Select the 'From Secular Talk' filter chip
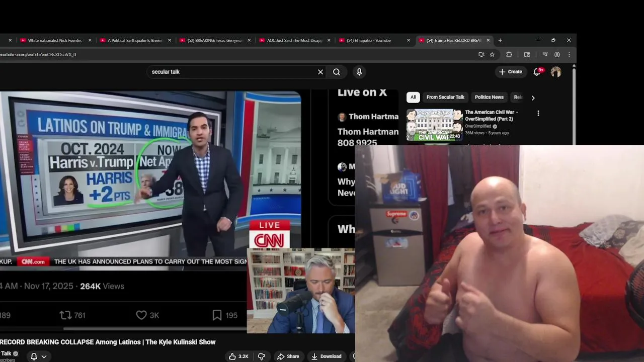This screenshot has width=644, height=362. (445, 97)
